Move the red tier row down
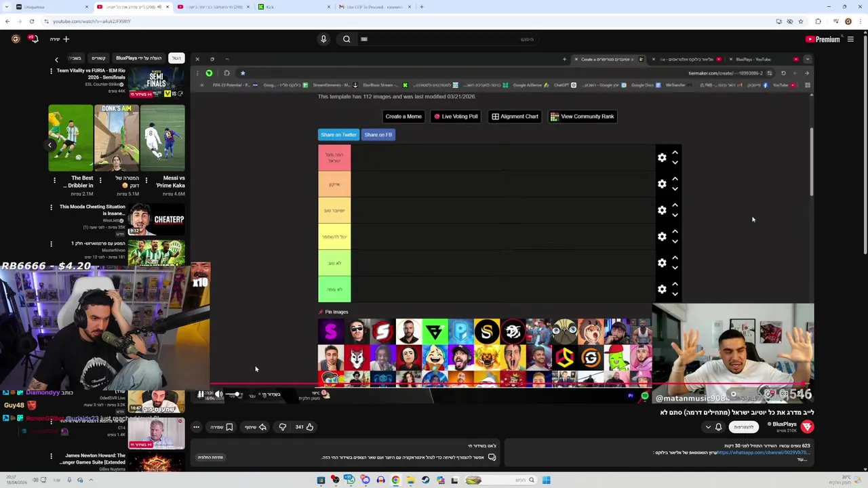Image resolution: width=868 pixels, height=488 pixels. click(x=675, y=163)
